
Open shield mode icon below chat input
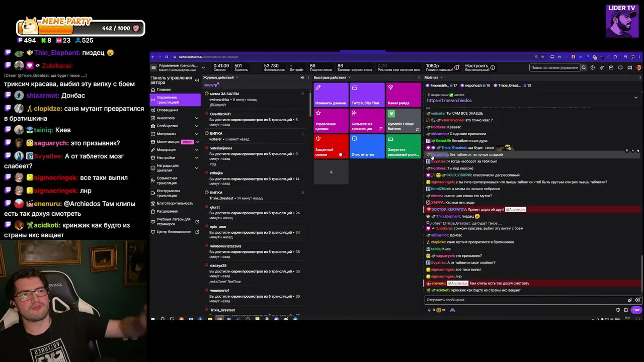coord(618,310)
